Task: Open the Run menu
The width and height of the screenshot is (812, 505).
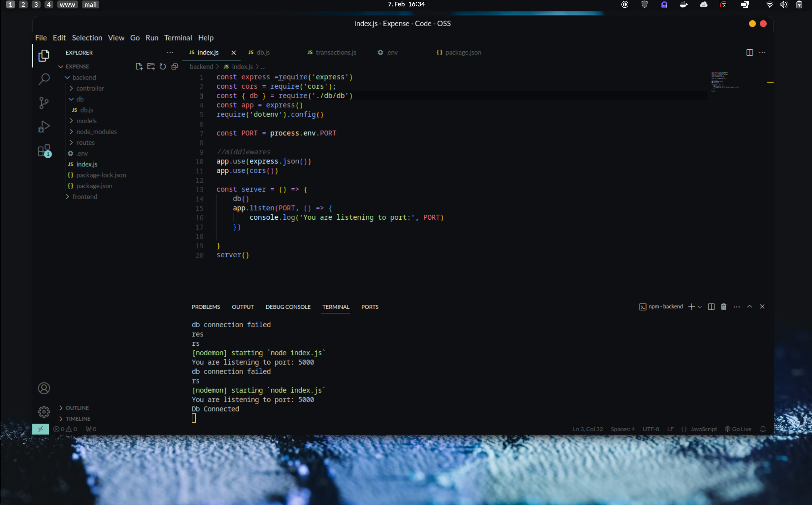Action: click(x=152, y=38)
